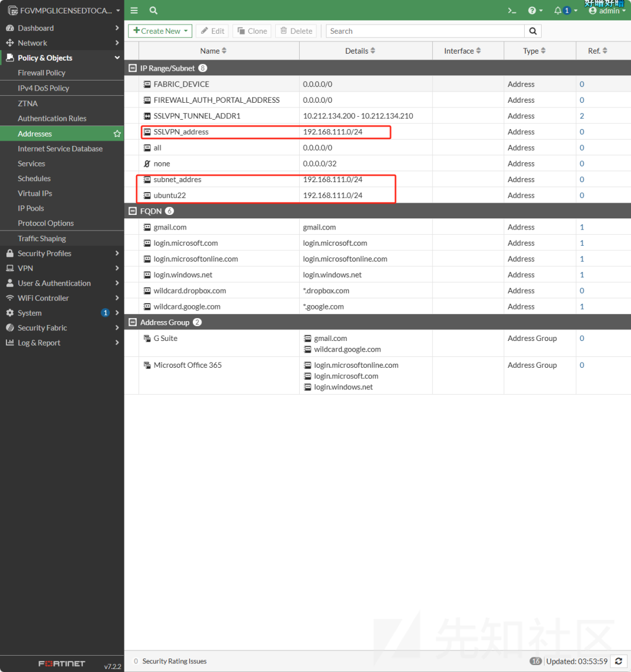631x672 pixels.
Task: Open the reference count 2 for SSLVPN_TUNNEL_ADDR1
Action: (x=582, y=116)
